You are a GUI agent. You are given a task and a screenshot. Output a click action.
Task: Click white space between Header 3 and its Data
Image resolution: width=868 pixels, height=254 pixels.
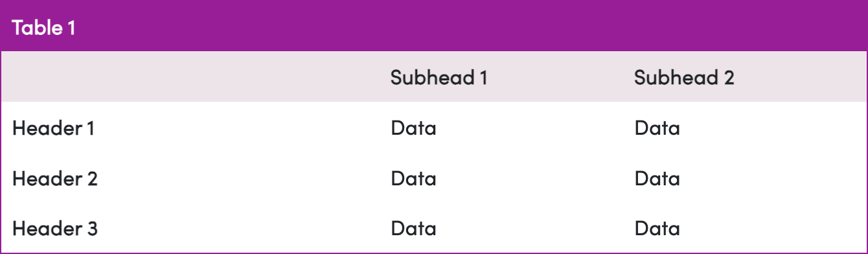pyautogui.click(x=244, y=228)
